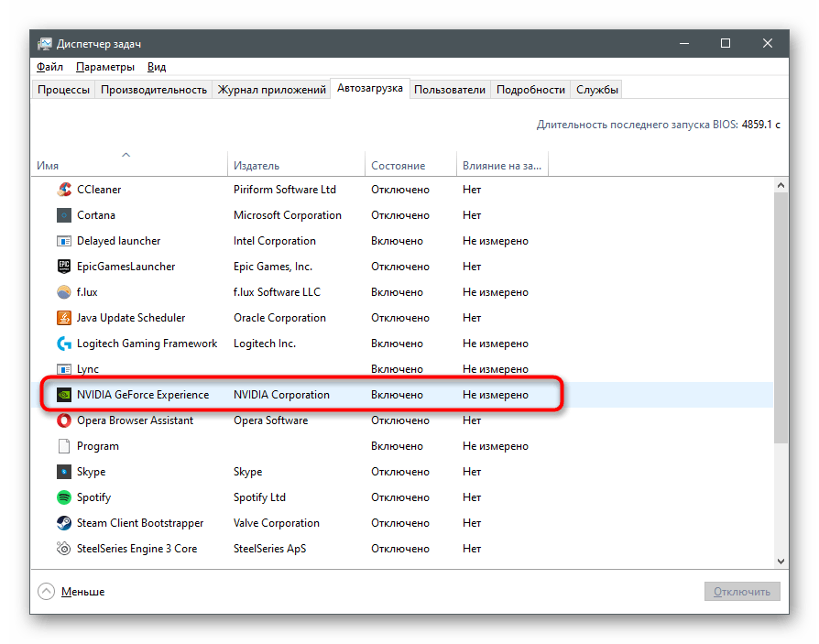
Task: Click the CCleaner icon in the list
Action: pyautogui.click(x=64, y=190)
